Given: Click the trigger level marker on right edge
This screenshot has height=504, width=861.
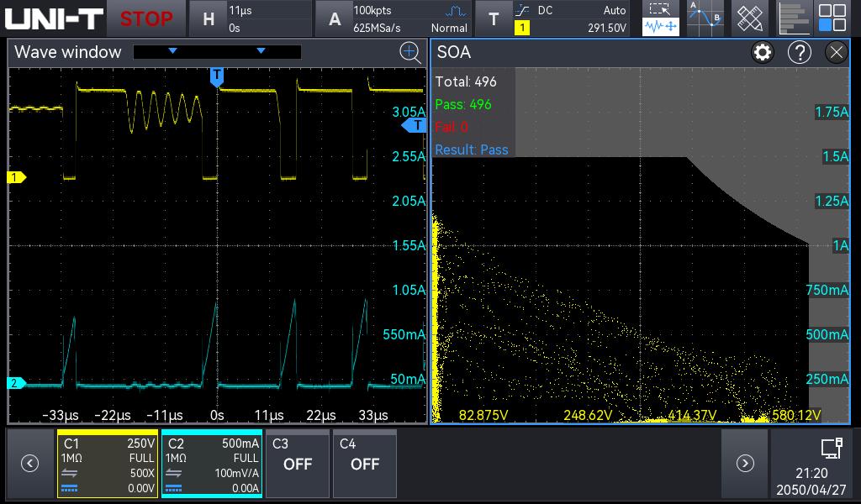Looking at the screenshot, I should [415, 125].
